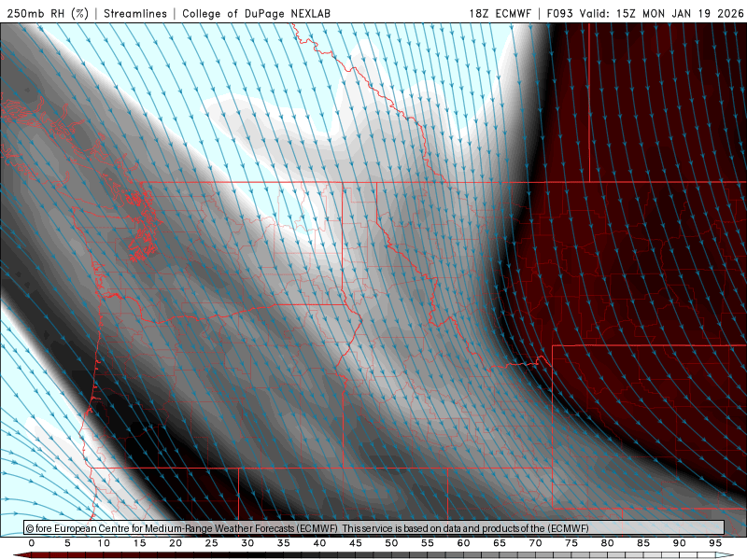The height and width of the screenshot is (560, 747).
Task: Click the colorbar label '50'
Action: coord(391,543)
